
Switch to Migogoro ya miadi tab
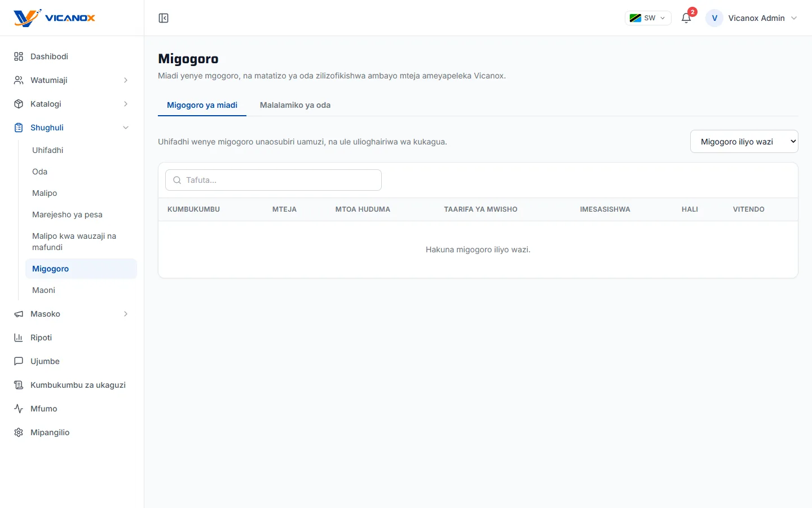(x=202, y=105)
